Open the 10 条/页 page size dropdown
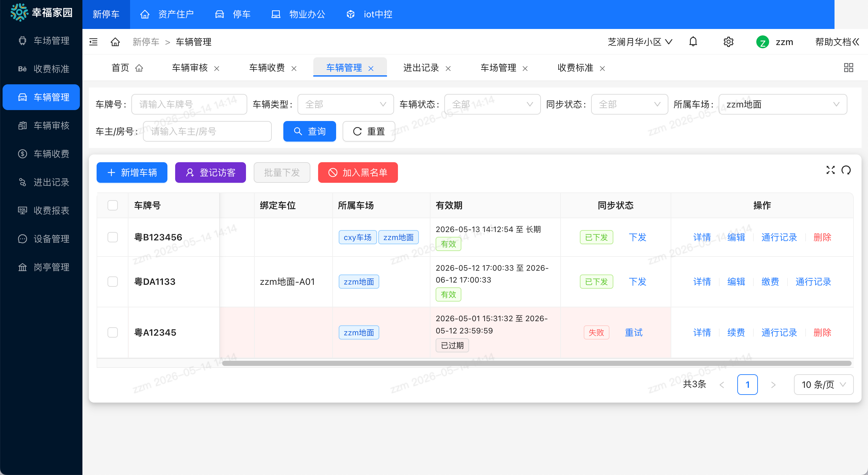868x475 pixels. (824, 384)
